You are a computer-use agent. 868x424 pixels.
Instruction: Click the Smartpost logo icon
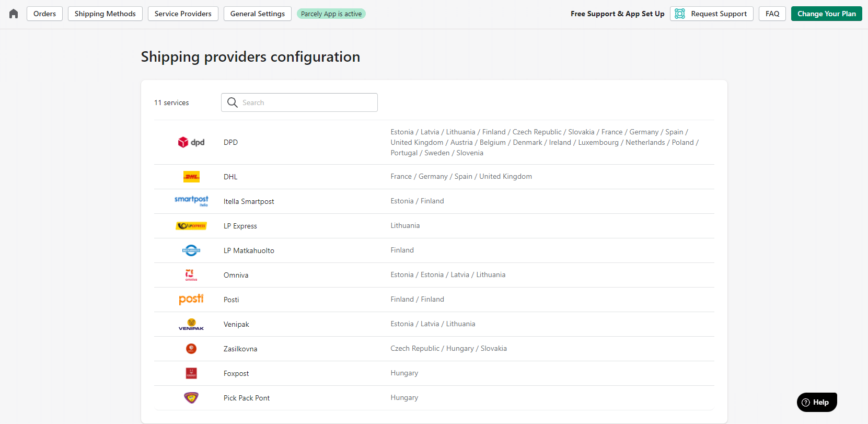tap(191, 201)
